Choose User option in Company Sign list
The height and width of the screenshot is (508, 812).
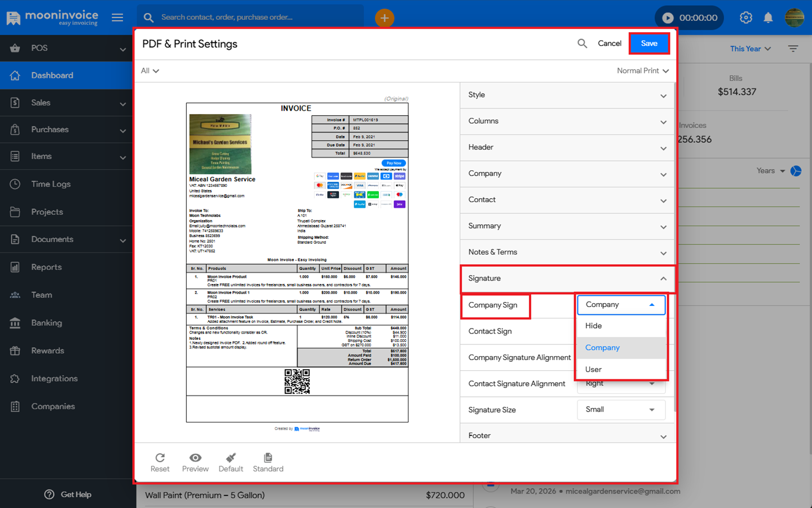click(x=593, y=369)
